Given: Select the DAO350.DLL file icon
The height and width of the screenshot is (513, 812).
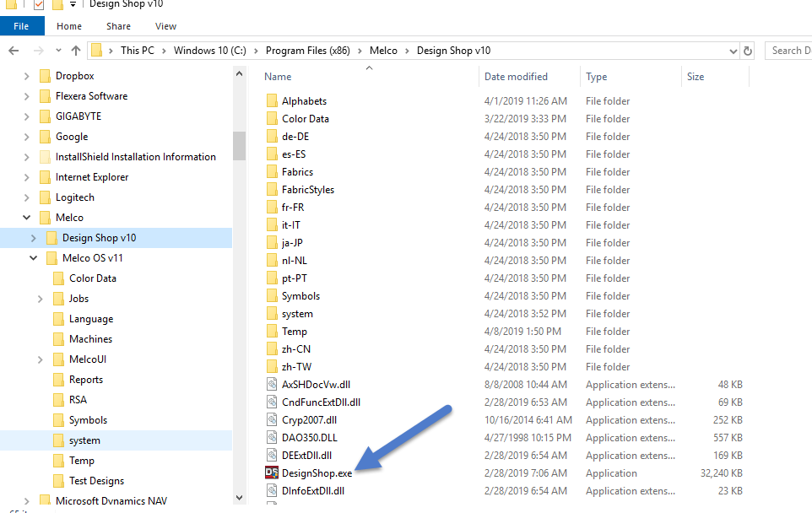Looking at the screenshot, I should [272, 438].
